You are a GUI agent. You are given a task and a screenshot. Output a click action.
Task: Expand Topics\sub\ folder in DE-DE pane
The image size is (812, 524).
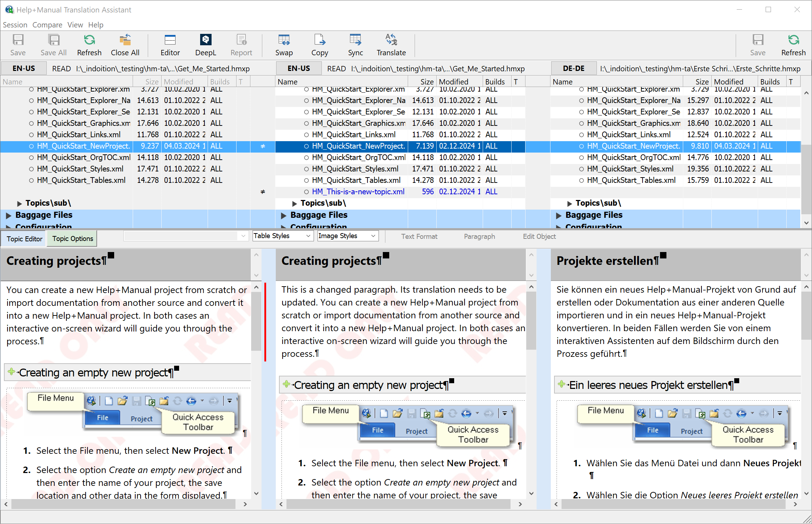[x=569, y=204]
